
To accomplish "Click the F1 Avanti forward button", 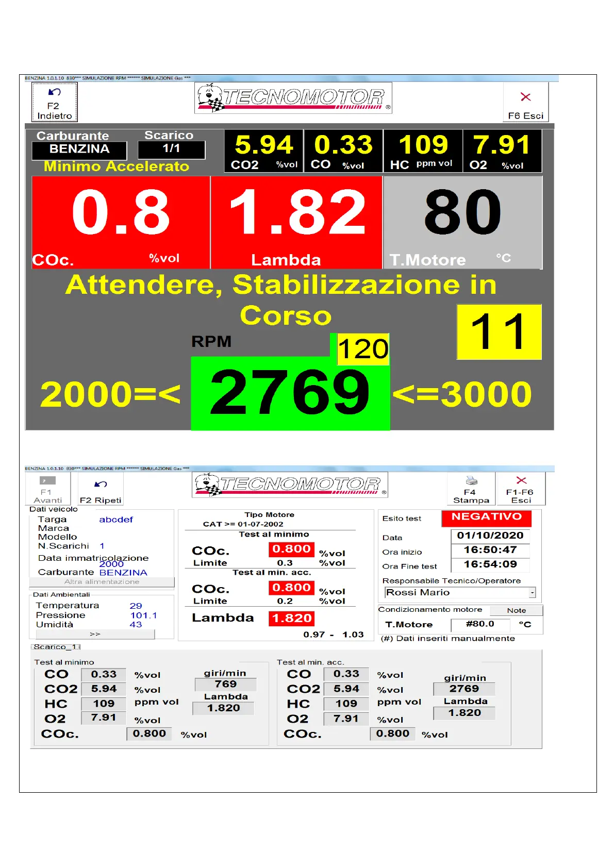I will (x=48, y=489).
